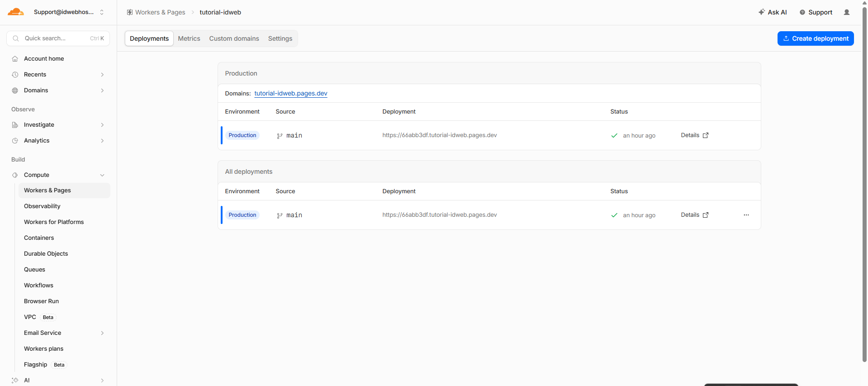This screenshot has height=386, width=868.
Task: Open Workers plans sidebar item
Action: click(x=64, y=349)
